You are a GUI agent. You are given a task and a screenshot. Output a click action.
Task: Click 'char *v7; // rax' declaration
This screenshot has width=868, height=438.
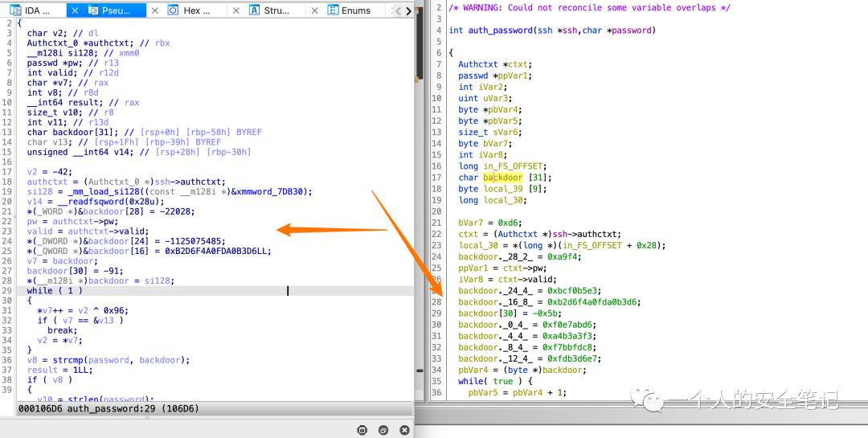click(x=68, y=83)
